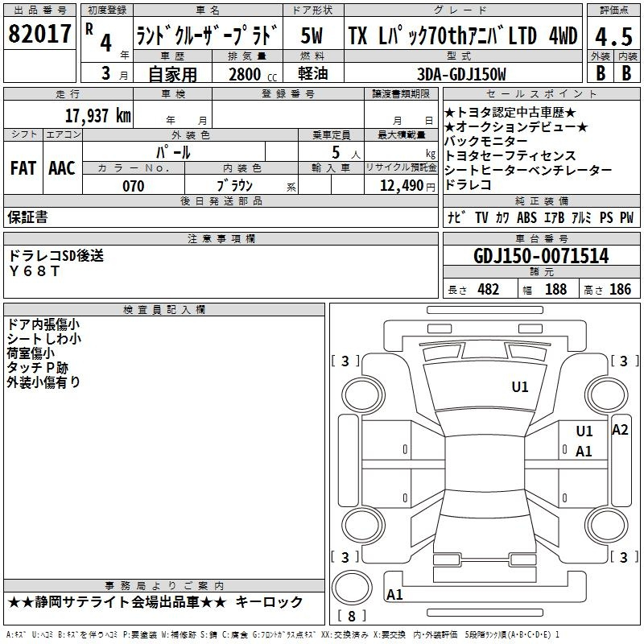Click the spare tire circle icon
Image resolution: width=644 pixels, height=644 pixels.
point(352,588)
